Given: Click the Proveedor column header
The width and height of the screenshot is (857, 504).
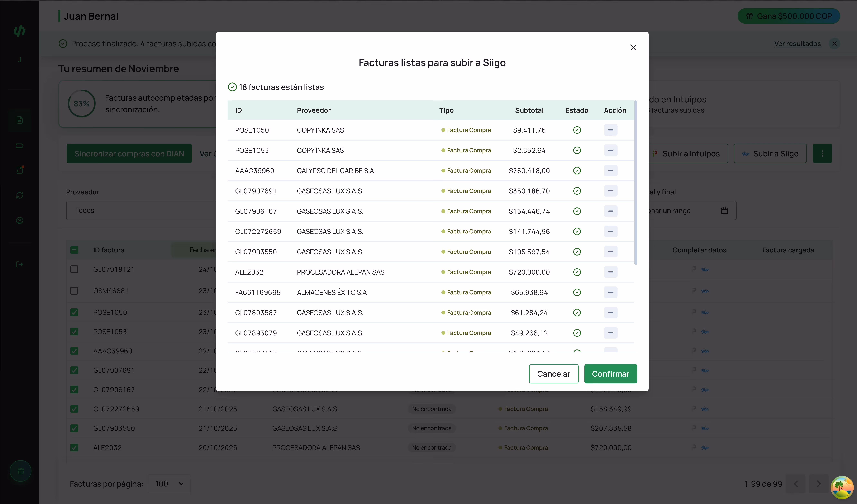Looking at the screenshot, I should point(314,110).
